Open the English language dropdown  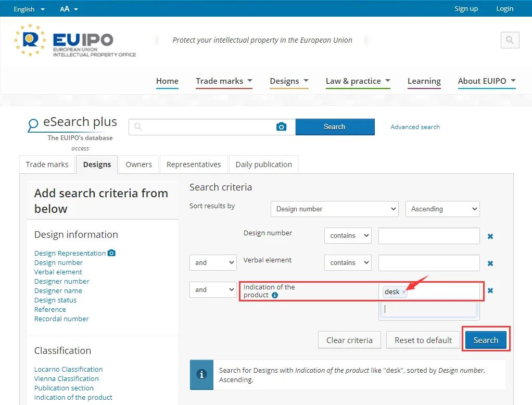[29, 9]
